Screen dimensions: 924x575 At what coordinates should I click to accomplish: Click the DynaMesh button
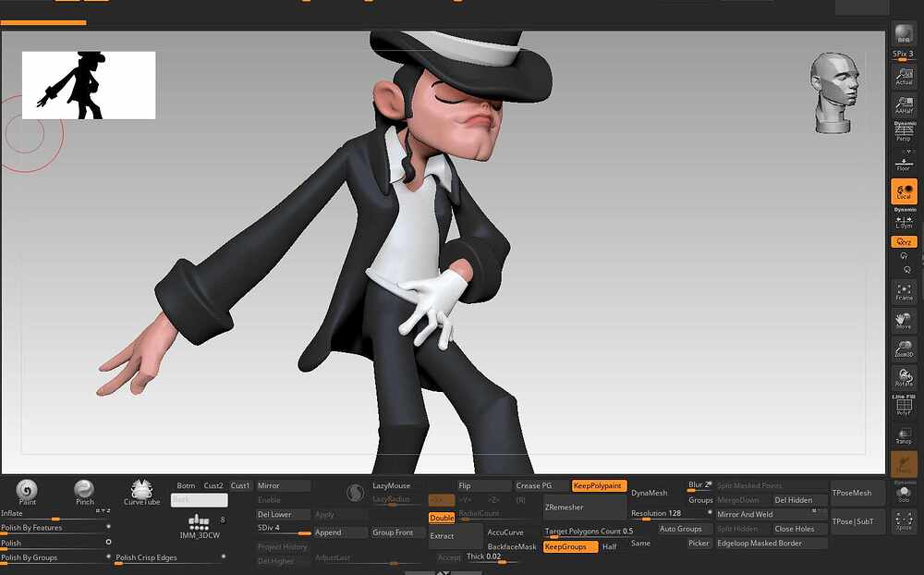tap(650, 493)
